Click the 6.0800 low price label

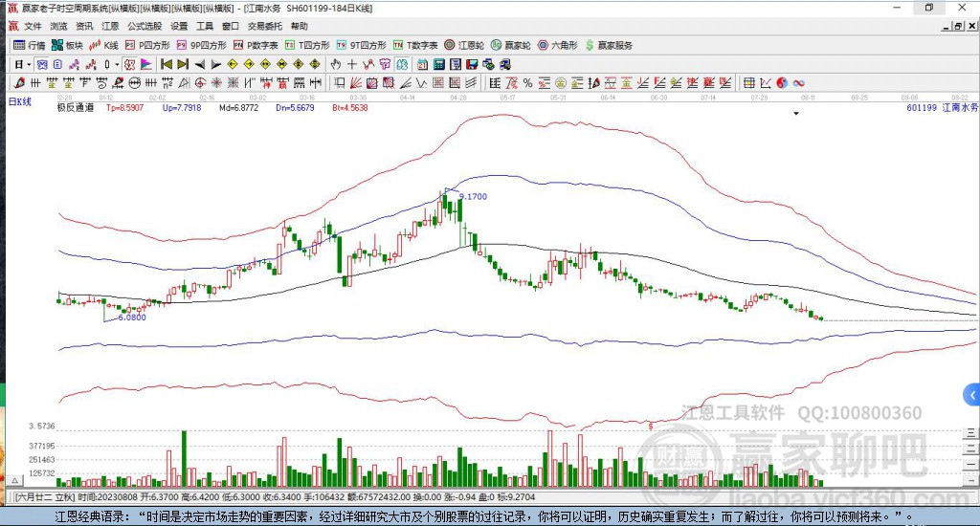(x=132, y=317)
